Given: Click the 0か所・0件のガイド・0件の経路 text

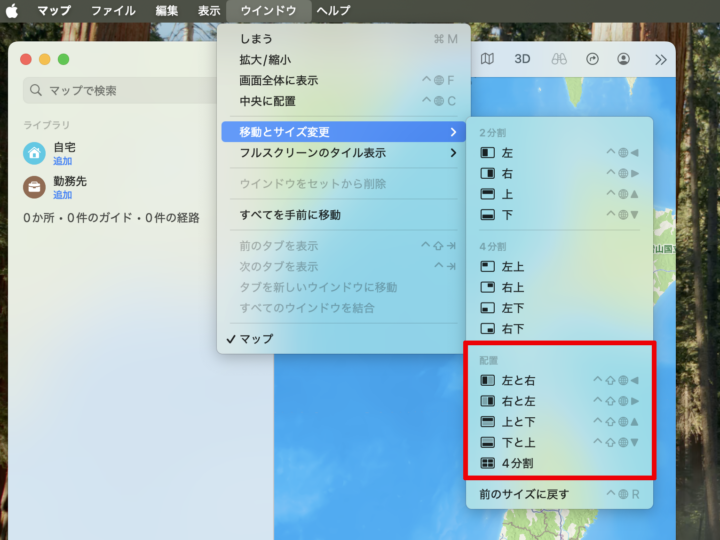Looking at the screenshot, I should (x=111, y=217).
